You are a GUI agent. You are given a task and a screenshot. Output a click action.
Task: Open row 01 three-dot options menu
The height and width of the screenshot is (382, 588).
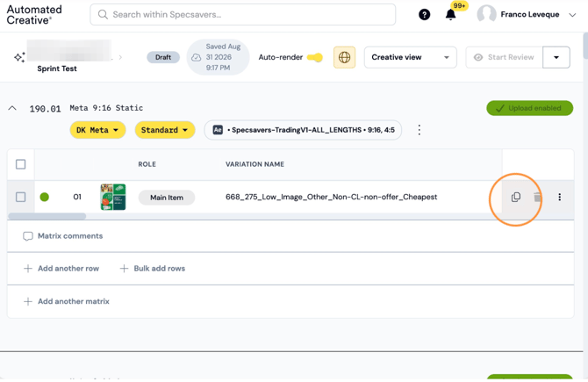point(560,197)
